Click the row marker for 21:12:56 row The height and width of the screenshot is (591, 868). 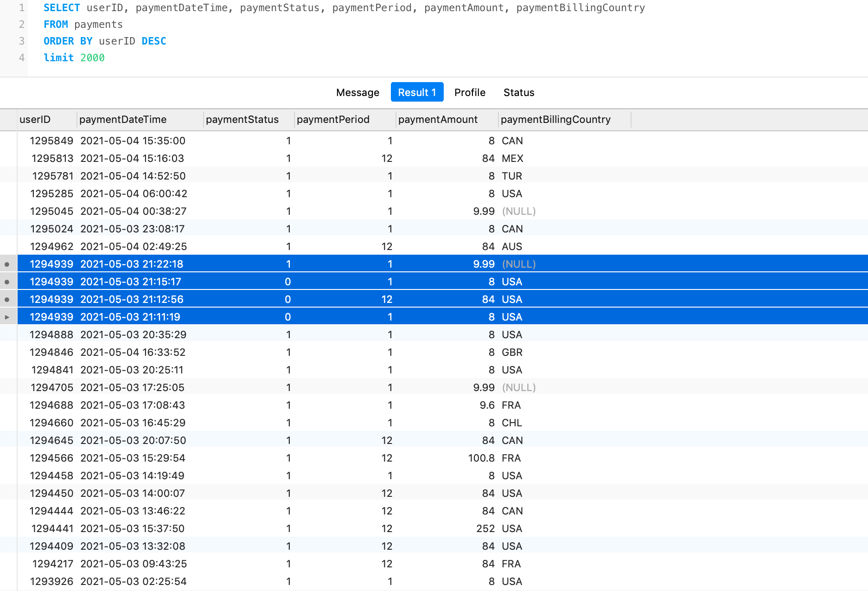point(7,300)
